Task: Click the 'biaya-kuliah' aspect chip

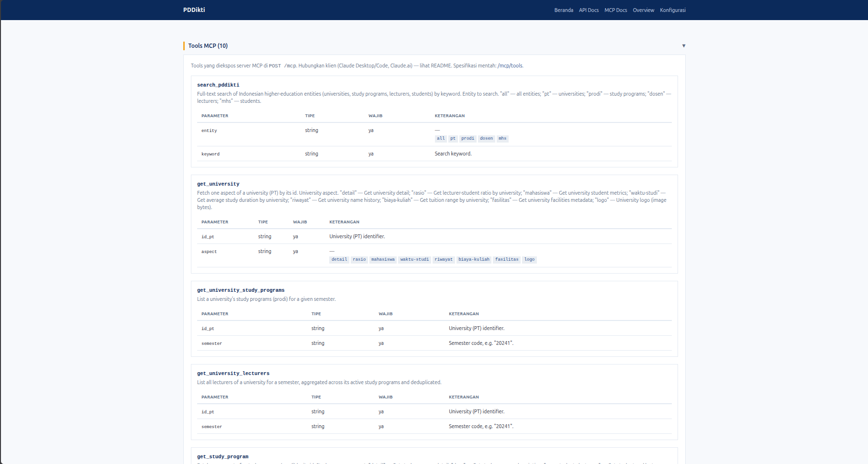Action: pos(474,260)
